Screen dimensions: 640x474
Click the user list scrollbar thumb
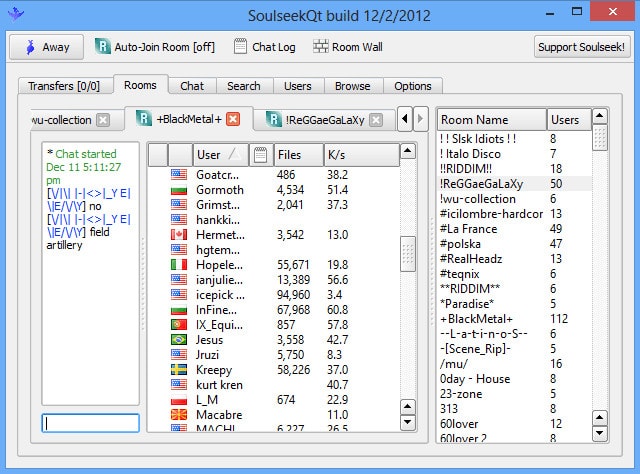tap(408, 254)
